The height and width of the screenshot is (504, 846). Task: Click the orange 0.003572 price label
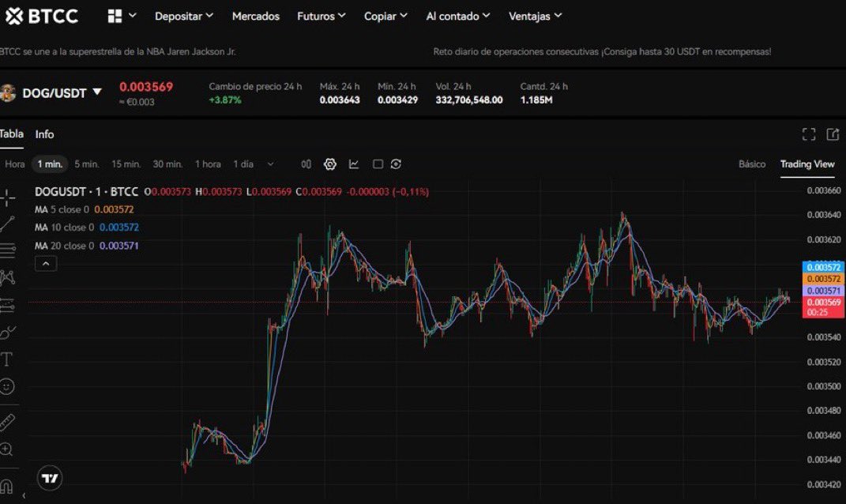pos(823,279)
